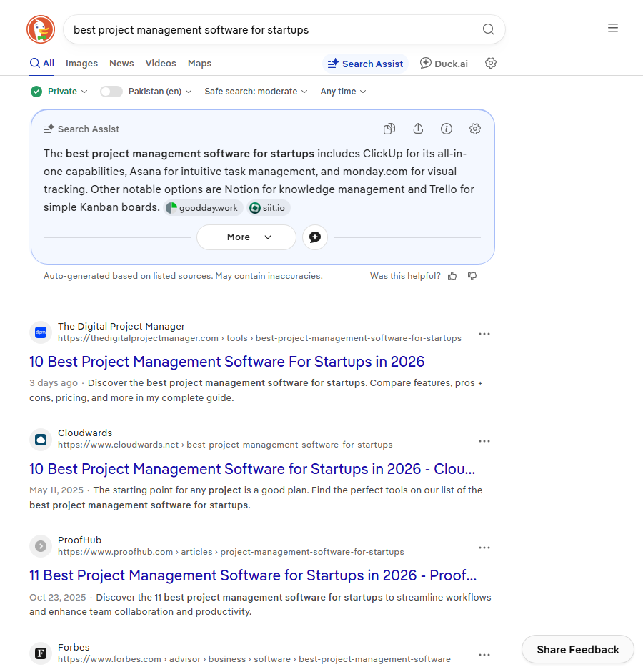The image size is (643, 672).
Task: Click the forbes.com URL
Action: click(x=254, y=659)
